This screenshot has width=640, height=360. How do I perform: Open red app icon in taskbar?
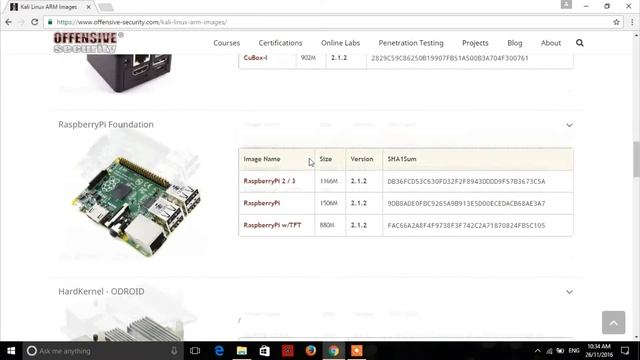pos(288,351)
